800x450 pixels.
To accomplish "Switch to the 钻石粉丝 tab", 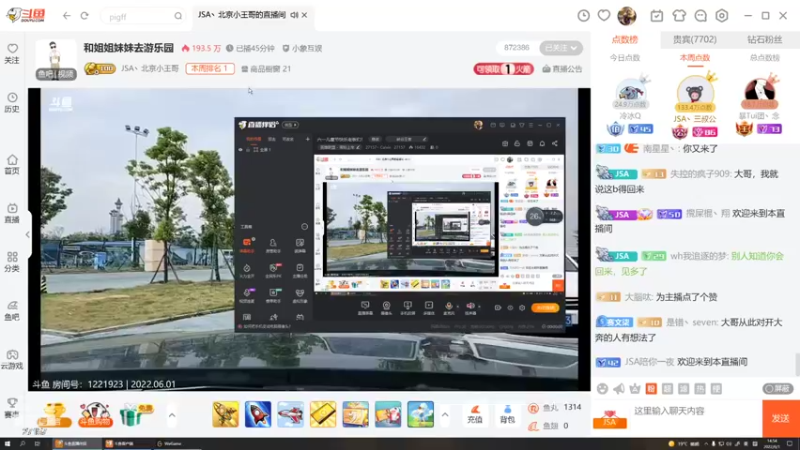I will click(x=764, y=39).
